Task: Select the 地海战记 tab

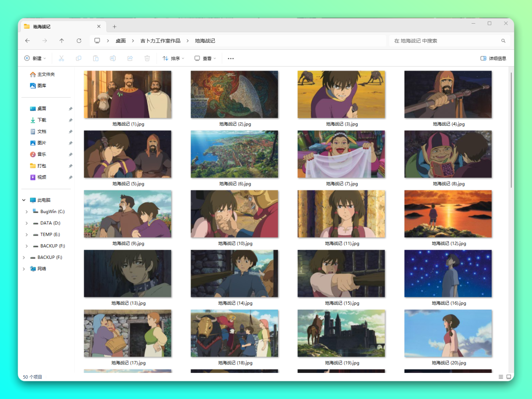Action: 63,27
